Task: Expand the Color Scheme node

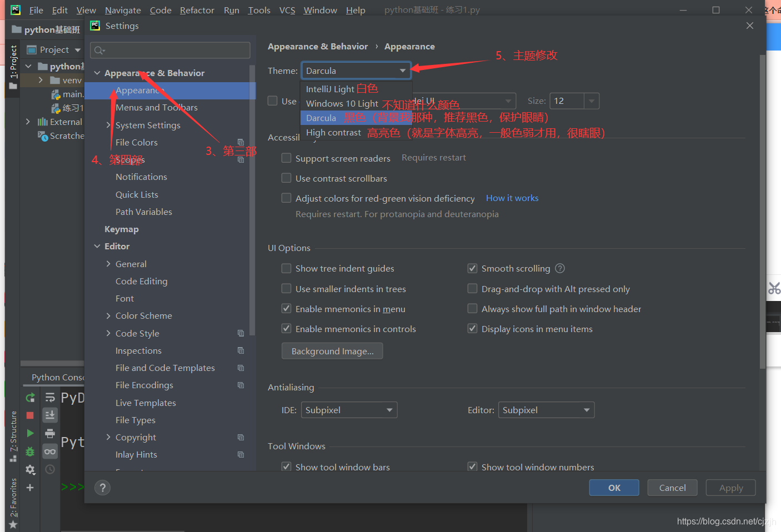Action: [108, 315]
